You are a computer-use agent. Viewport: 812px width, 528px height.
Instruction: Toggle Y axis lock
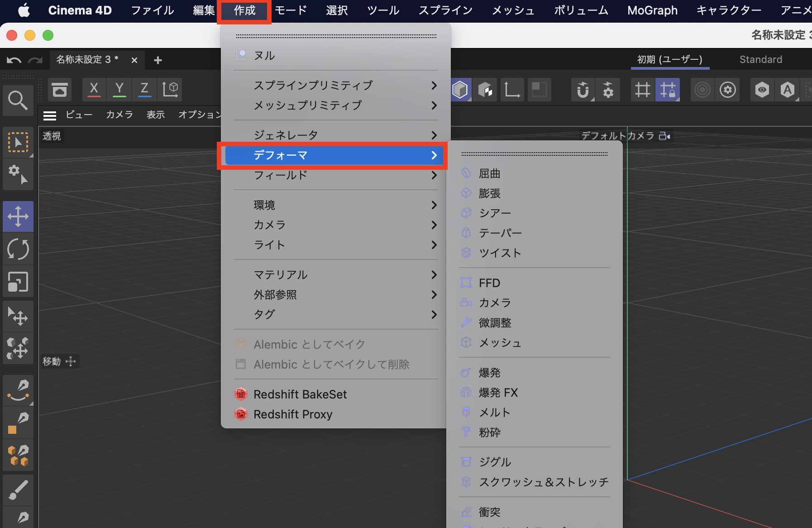click(119, 89)
